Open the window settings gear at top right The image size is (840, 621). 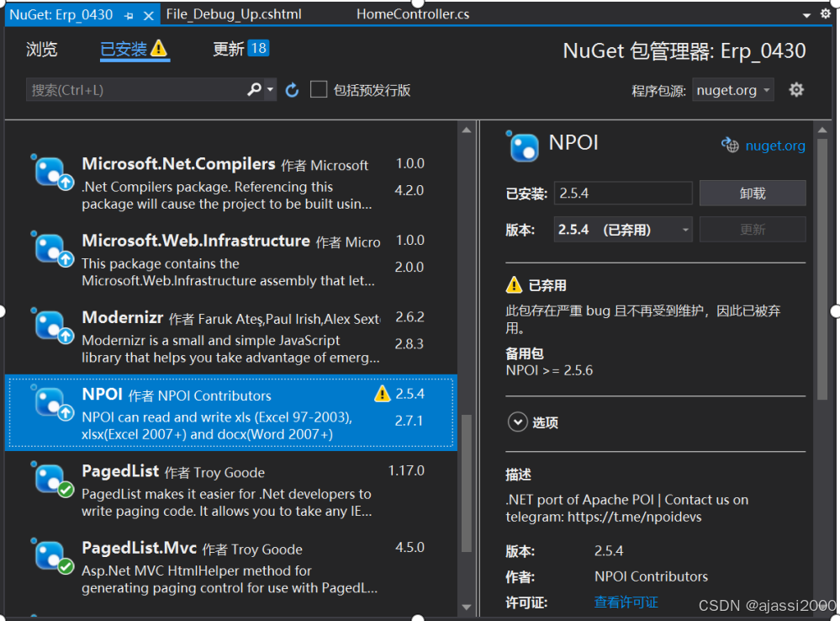click(826, 13)
